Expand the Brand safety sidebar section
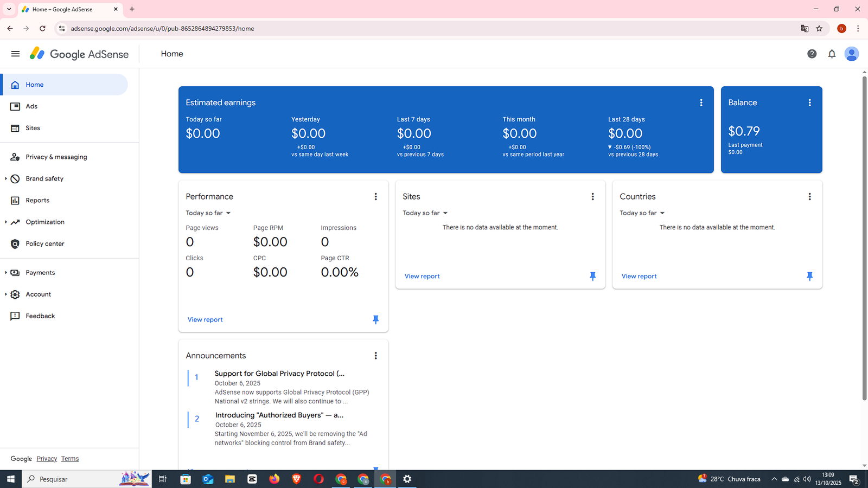Image resolution: width=868 pixels, height=488 pixels. coord(6,178)
